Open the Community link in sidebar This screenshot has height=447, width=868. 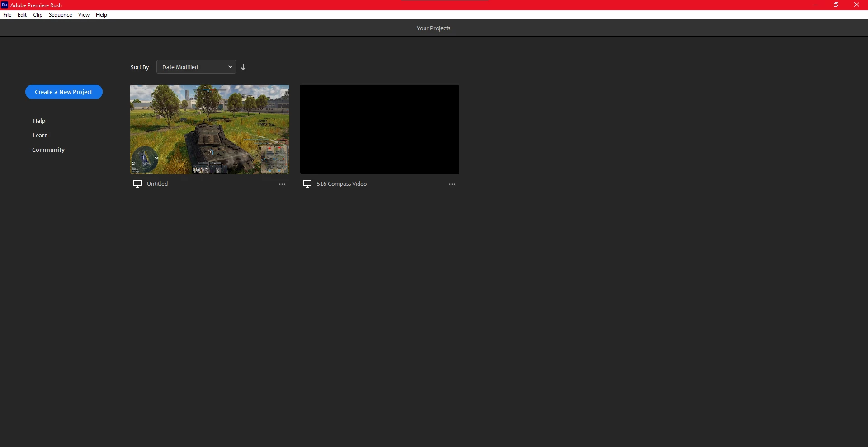click(48, 150)
